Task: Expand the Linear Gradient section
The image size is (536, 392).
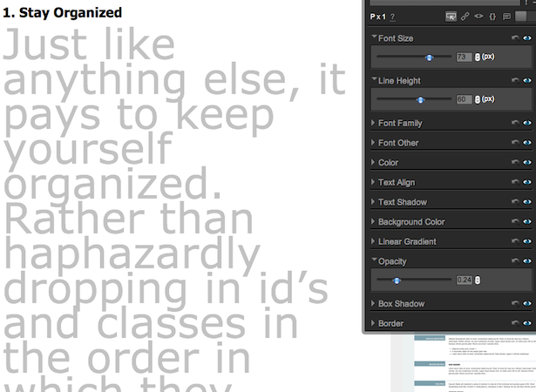Action: point(407,241)
